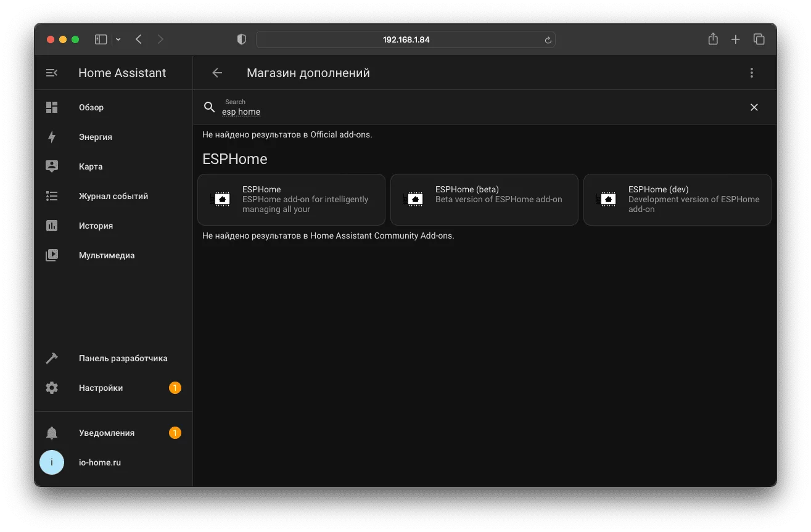Go back in Safari history
The image size is (811, 532).
tap(139, 39)
